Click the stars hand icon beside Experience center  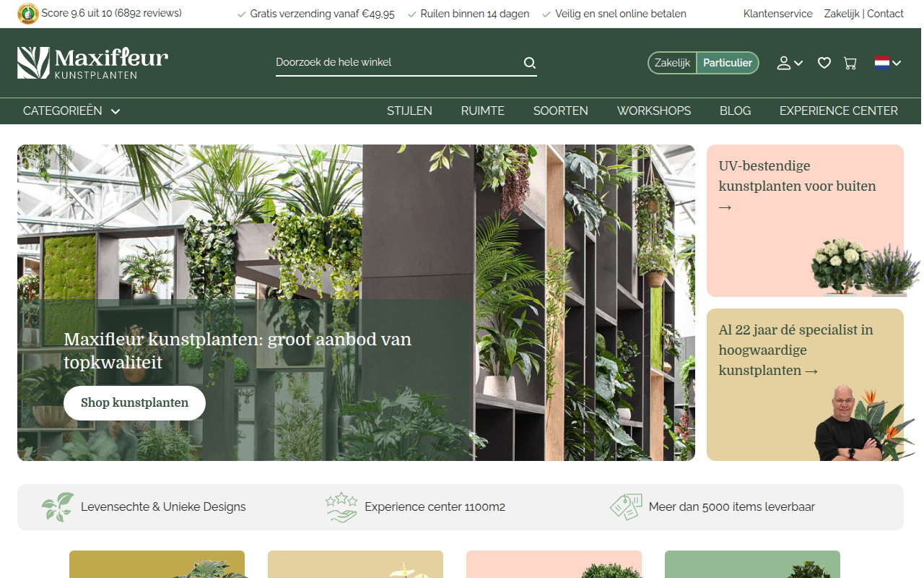[x=341, y=506]
